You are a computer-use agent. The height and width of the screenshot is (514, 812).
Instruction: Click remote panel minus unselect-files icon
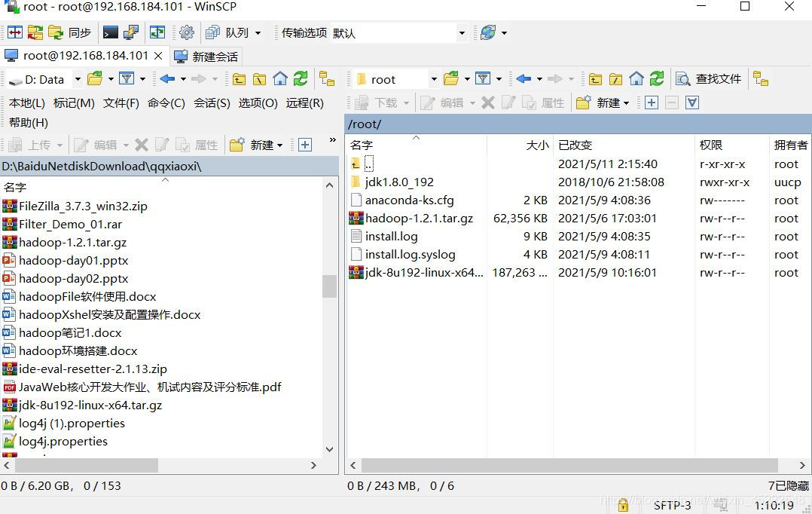point(672,102)
